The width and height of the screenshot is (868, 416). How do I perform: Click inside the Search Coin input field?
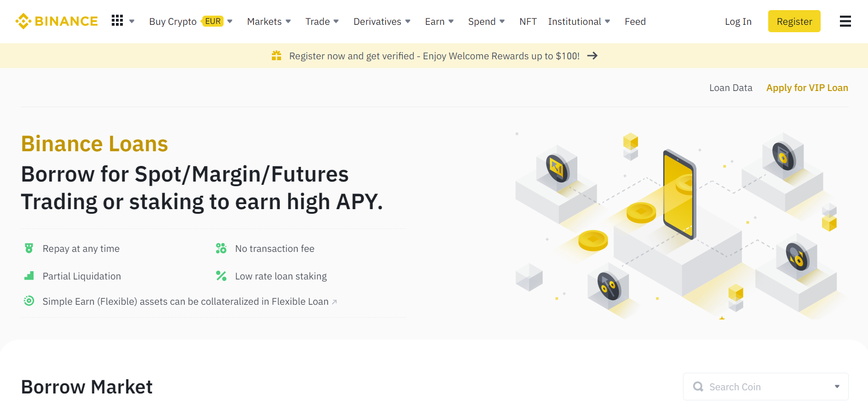pos(759,387)
